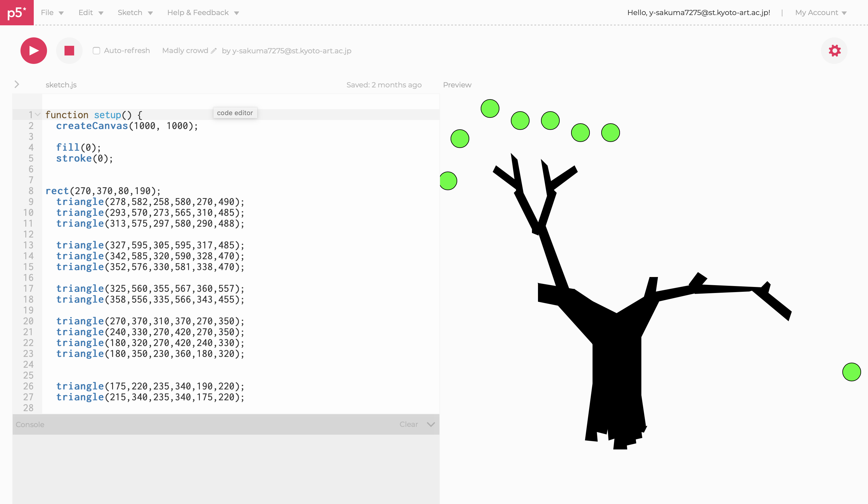
Task: Run the sketch with the play button
Action: point(34,51)
